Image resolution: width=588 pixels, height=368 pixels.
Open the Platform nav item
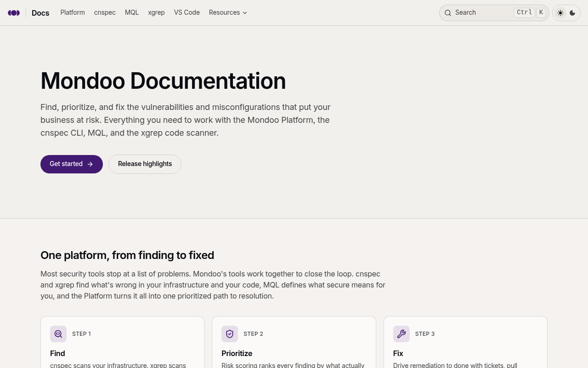(x=73, y=12)
